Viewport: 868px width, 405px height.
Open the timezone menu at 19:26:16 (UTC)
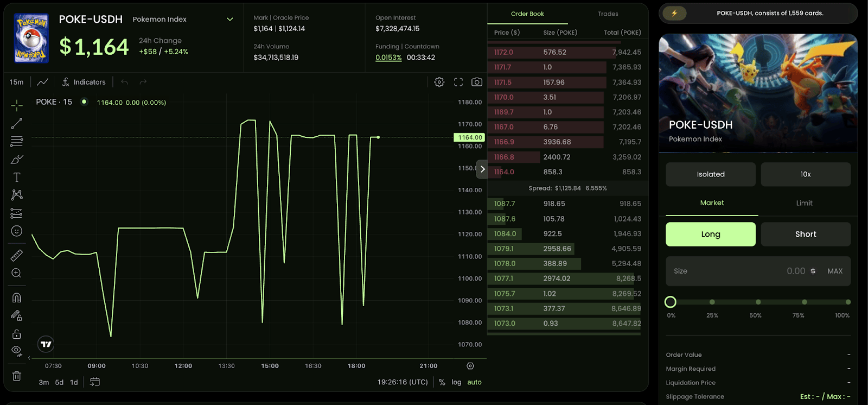coord(403,382)
